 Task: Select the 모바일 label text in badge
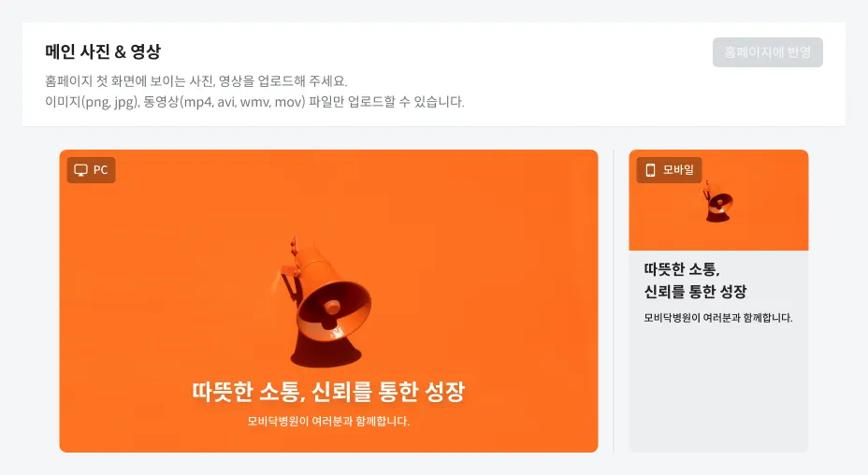click(678, 170)
